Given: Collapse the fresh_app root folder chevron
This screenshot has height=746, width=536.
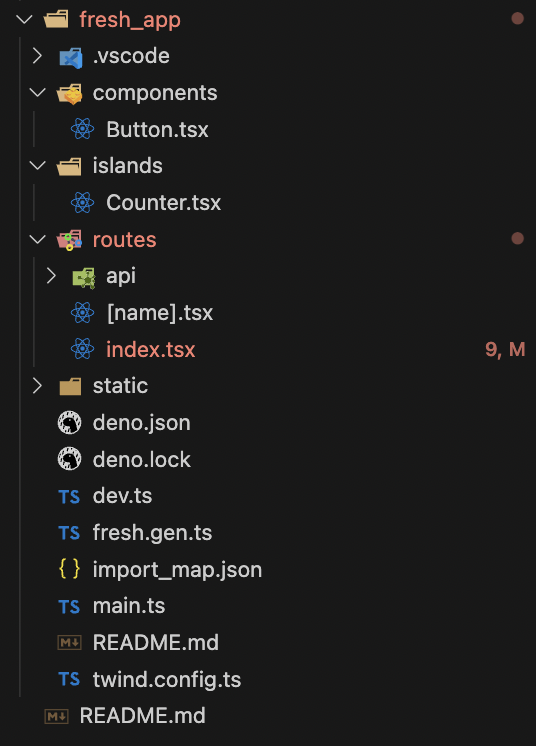Looking at the screenshot, I should coord(24,20).
